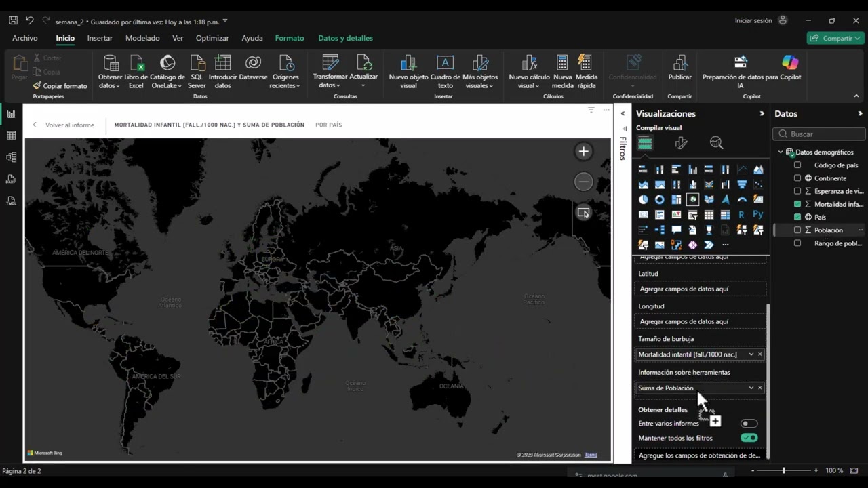The height and width of the screenshot is (488, 868).
Task: Open the Analytics magnifier tab in Visualizaciones
Action: (x=717, y=143)
